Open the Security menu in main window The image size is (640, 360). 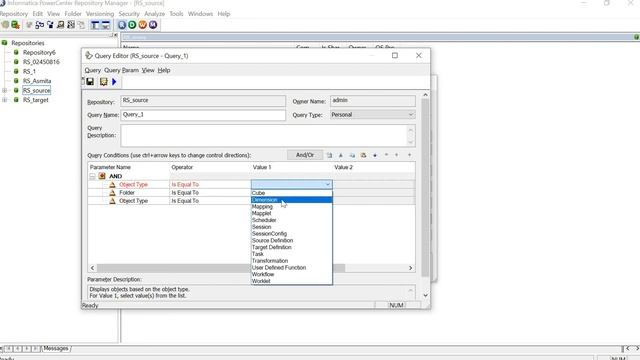(129, 13)
